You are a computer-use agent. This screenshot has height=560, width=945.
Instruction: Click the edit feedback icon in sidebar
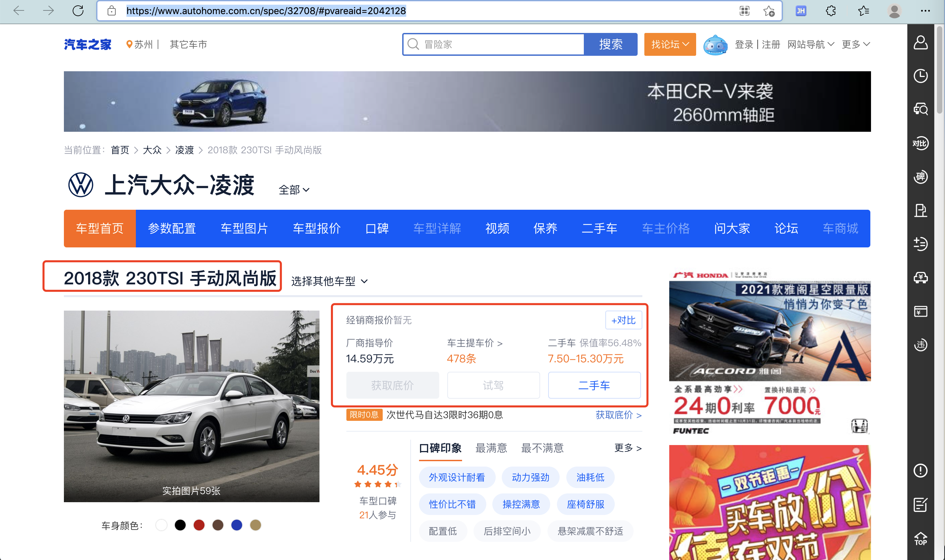tap(920, 505)
